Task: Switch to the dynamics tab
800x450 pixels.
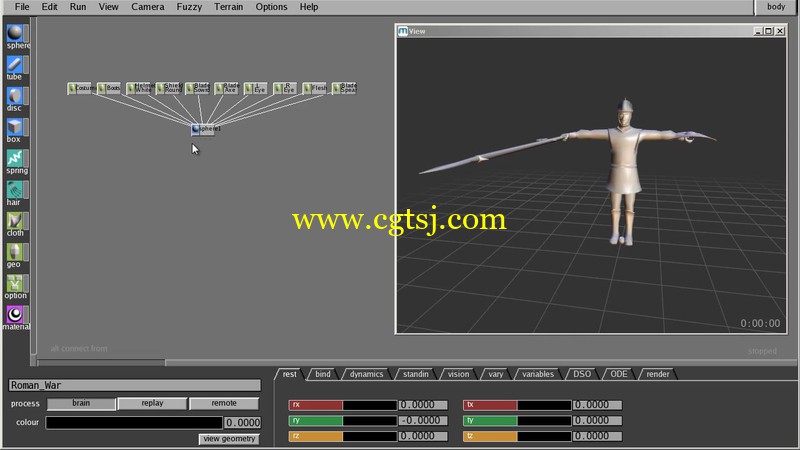Action: coord(366,374)
